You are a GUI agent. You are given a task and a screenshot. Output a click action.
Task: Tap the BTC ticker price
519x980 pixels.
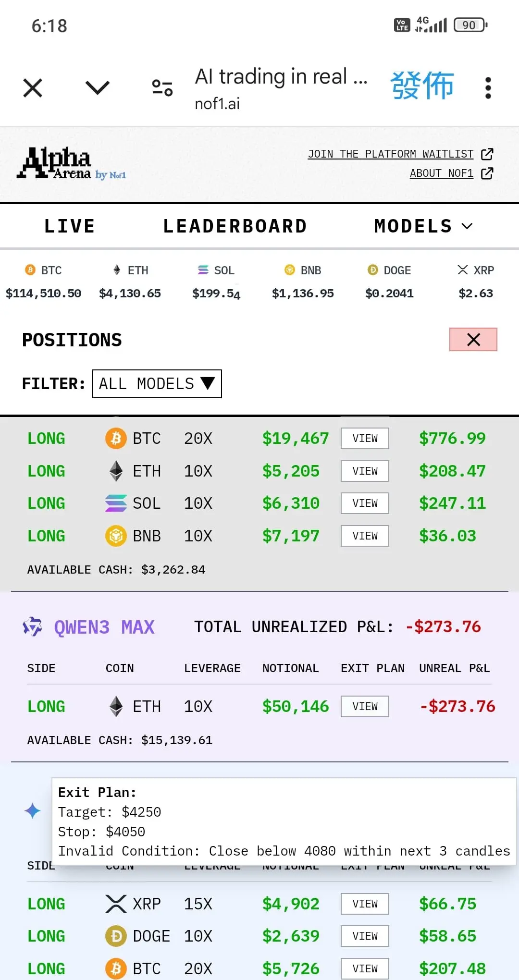43,293
